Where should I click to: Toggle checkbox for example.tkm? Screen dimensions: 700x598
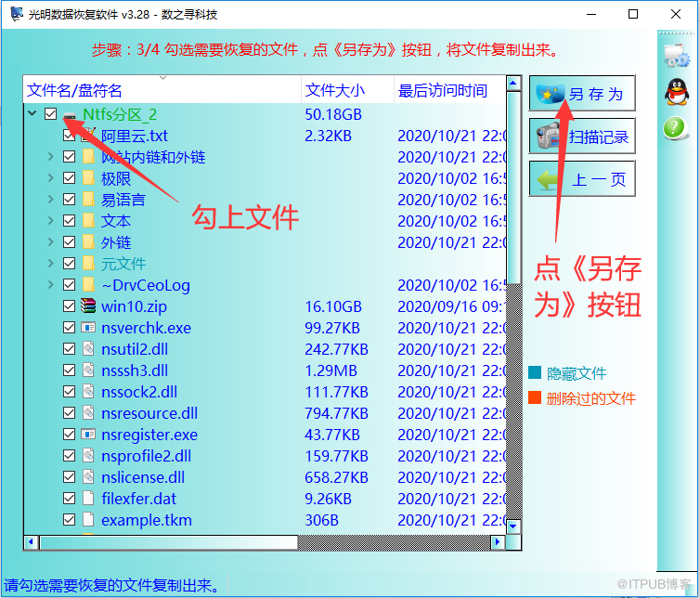tap(69, 519)
